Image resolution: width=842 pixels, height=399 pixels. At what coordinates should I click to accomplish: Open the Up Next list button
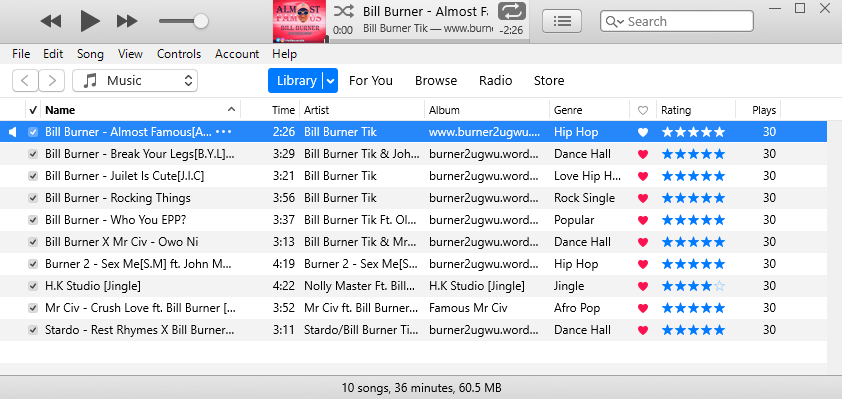tap(562, 21)
